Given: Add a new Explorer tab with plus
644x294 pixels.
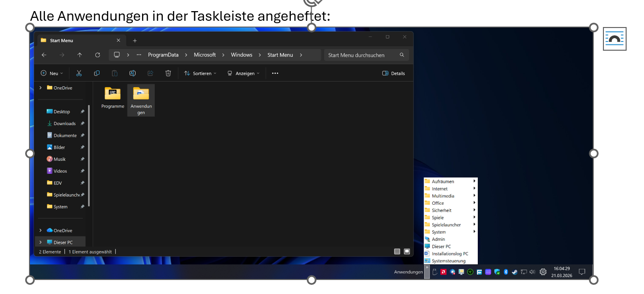Looking at the screenshot, I should click(x=135, y=41).
